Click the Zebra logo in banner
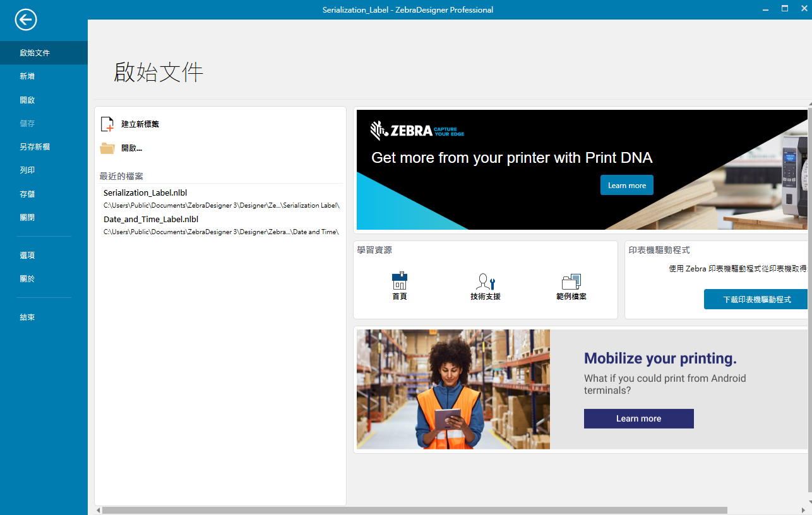The width and height of the screenshot is (812, 515). click(417, 130)
